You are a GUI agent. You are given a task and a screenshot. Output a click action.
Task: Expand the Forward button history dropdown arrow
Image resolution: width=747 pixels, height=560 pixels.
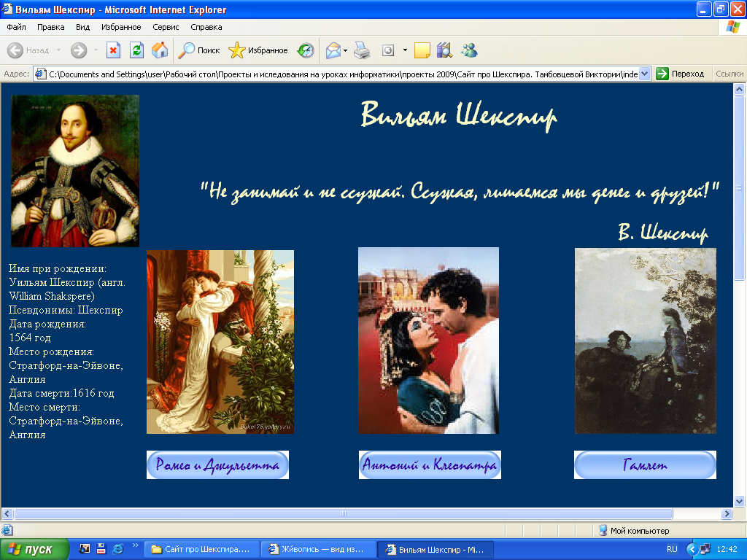(x=96, y=50)
